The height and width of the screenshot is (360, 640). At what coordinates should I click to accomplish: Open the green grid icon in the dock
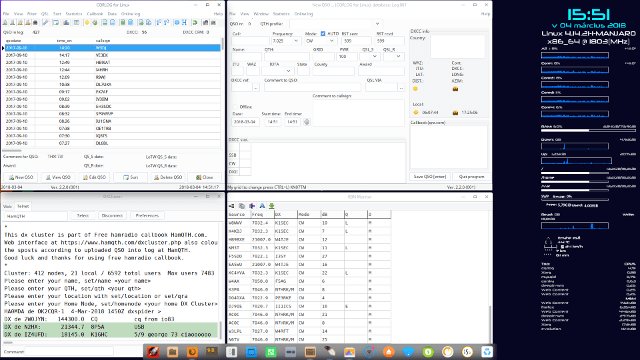[271, 352]
